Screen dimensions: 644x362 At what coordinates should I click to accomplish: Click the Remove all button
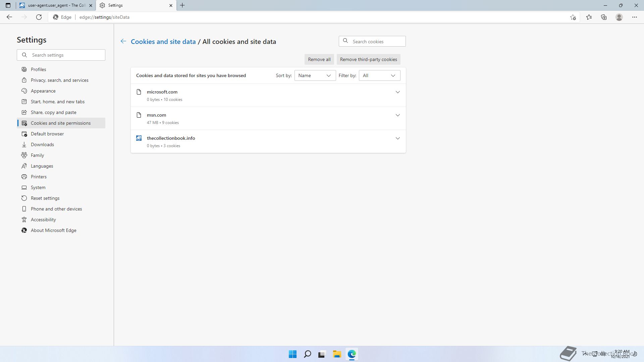[x=319, y=59]
